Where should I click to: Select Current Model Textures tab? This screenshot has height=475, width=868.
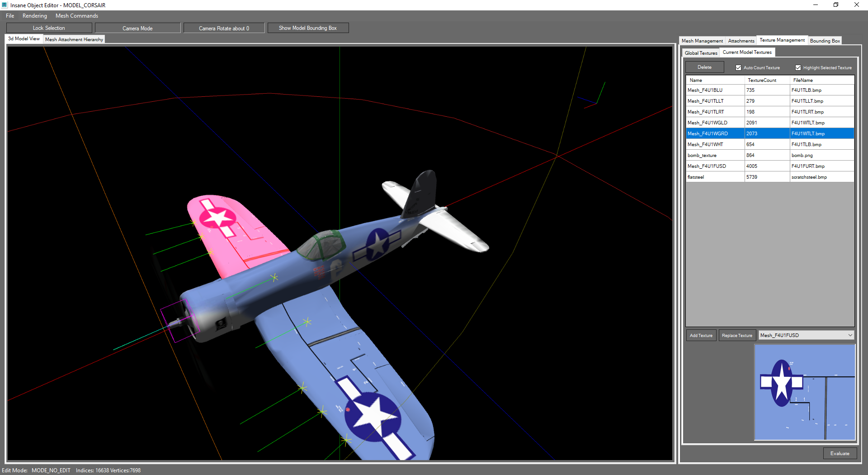tap(747, 52)
